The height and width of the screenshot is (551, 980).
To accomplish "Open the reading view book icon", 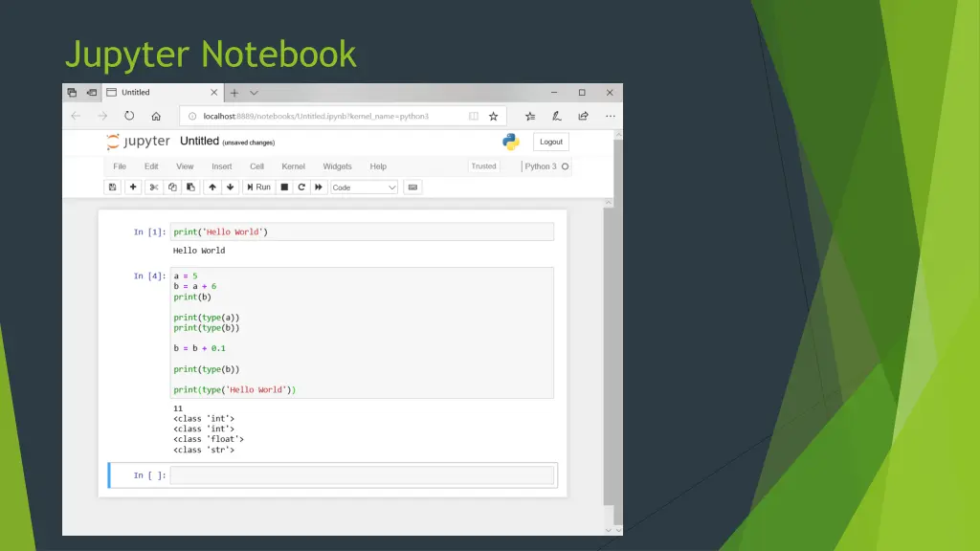I will click(474, 116).
